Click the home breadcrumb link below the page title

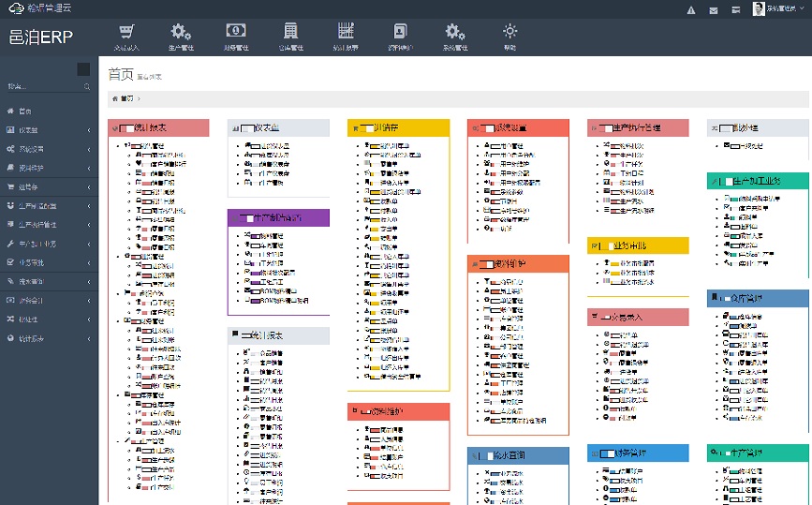[123, 97]
